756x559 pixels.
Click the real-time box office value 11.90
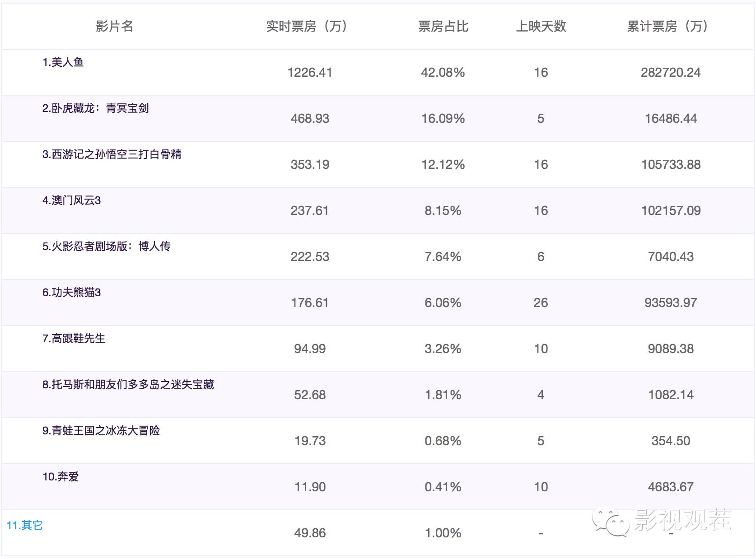pos(310,487)
